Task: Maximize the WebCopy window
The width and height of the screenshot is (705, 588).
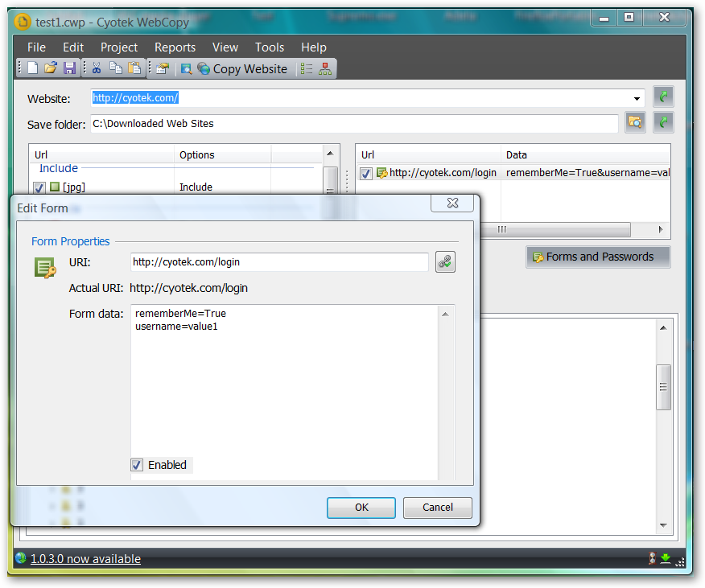Action: click(629, 17)
